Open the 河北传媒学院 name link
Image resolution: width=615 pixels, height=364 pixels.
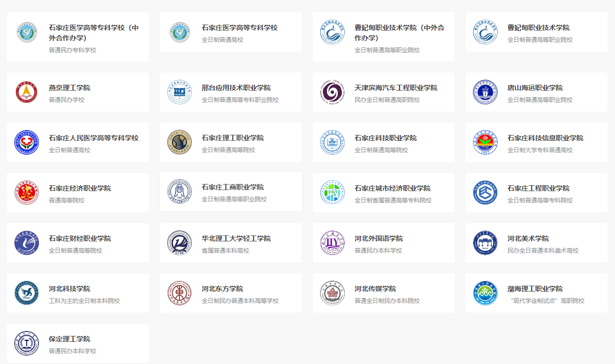(x=375, y=289)
